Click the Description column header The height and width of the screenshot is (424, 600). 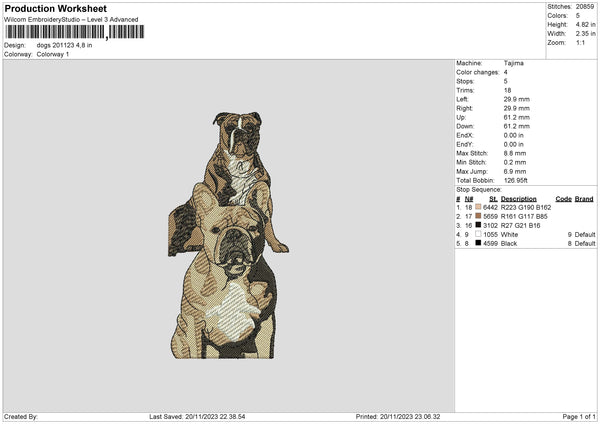[x=518, y=199]
